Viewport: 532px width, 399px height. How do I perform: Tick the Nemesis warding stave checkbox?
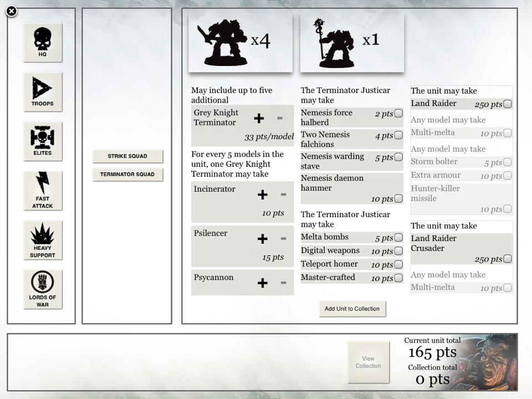[398, 157]
